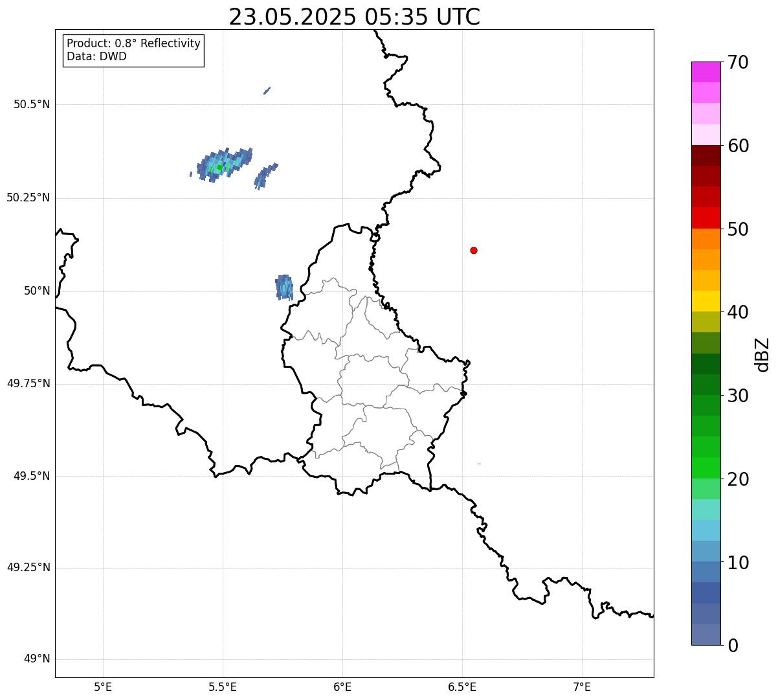Click the longitude label "5.5°E"

tap(223, 686)
